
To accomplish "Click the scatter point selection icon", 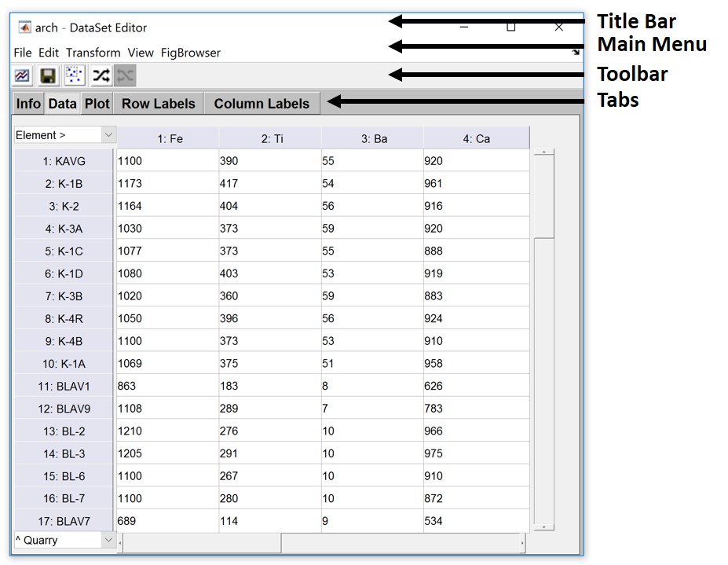I will point(74,75).
